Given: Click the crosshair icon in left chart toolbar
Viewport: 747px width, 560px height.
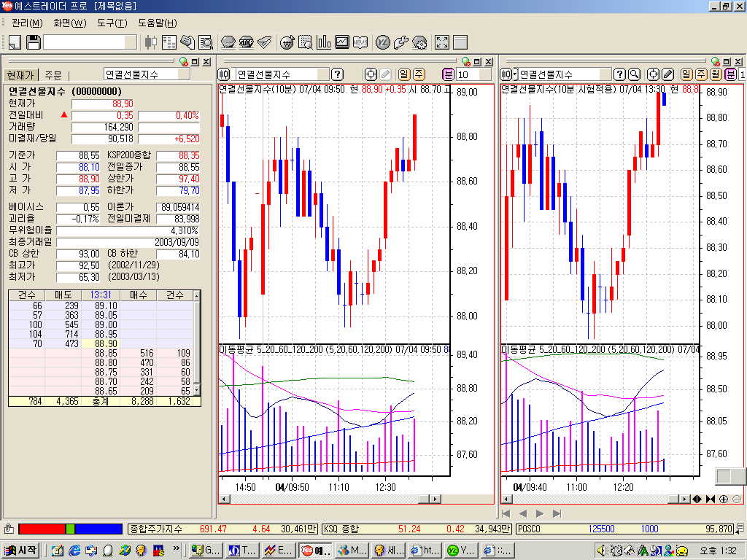Looking at the screenshot, I should point(371,74).
